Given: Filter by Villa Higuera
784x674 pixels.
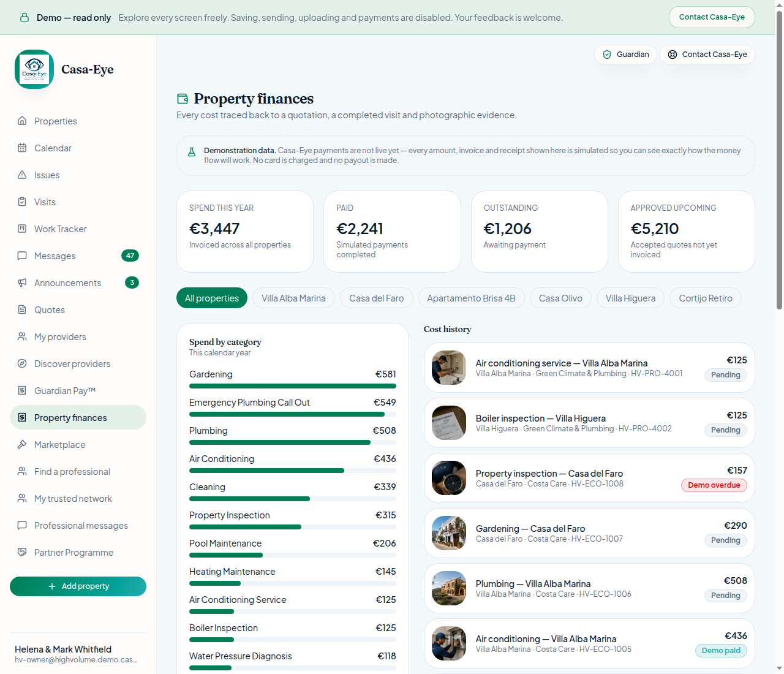Looking at the screenshot, I should [630, 298].
